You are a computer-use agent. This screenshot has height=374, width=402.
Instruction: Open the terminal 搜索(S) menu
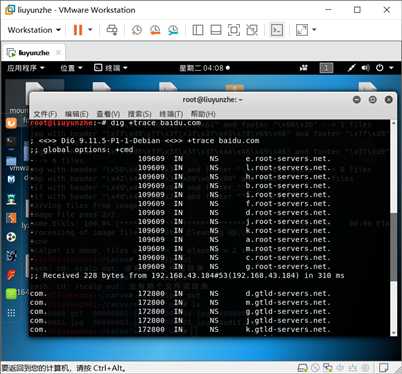140,114
